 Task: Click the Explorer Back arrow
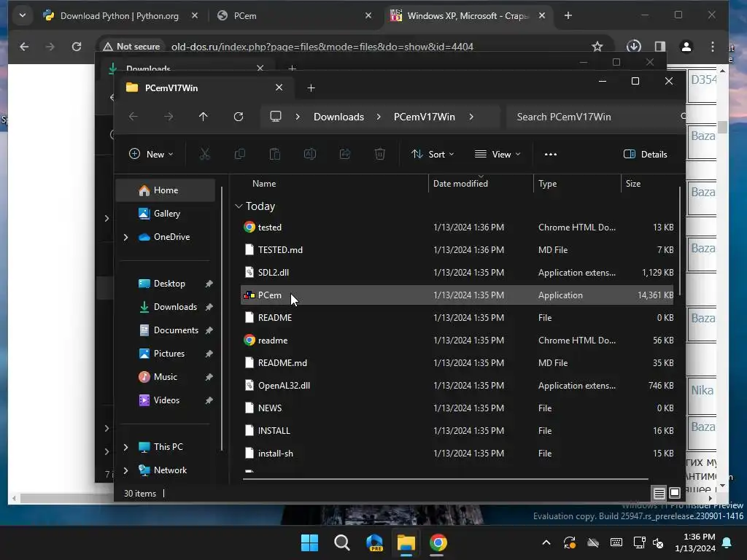coord(133,117)
